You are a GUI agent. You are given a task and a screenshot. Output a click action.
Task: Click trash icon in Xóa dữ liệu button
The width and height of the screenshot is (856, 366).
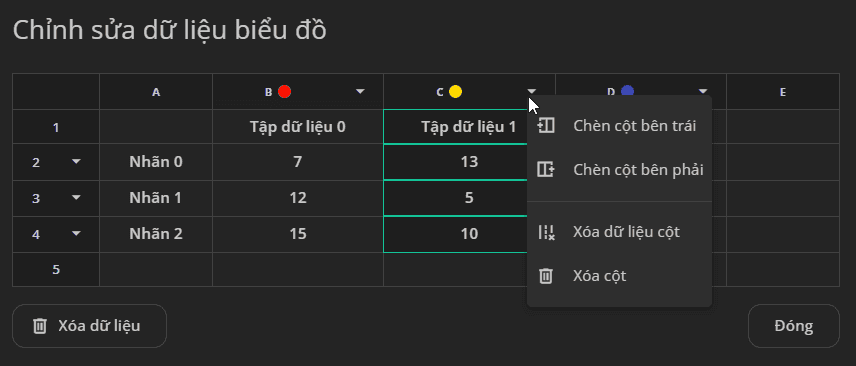point(40,326)
